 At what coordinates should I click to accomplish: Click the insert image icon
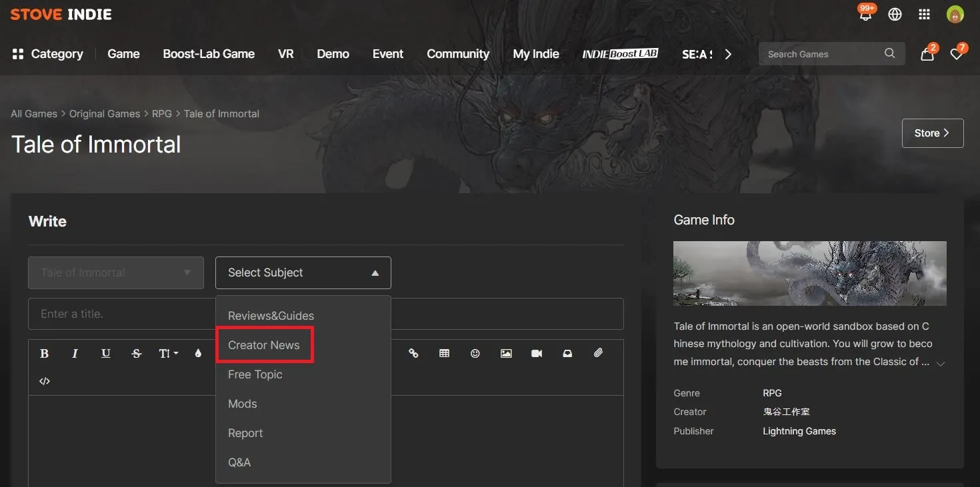[506, 354]
